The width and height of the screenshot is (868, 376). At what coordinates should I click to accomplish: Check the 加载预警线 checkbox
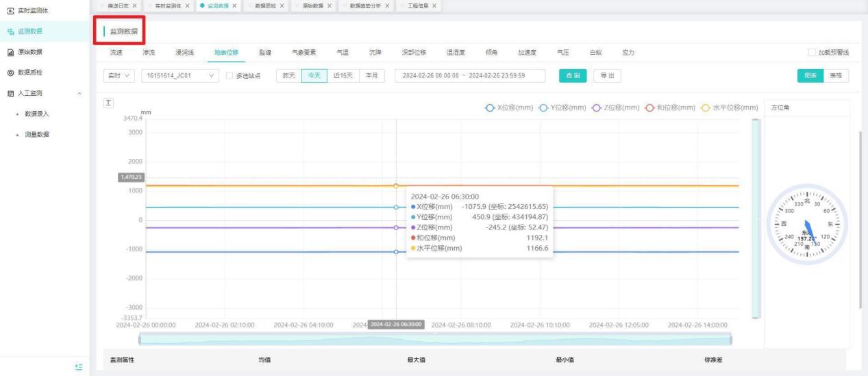812,53
